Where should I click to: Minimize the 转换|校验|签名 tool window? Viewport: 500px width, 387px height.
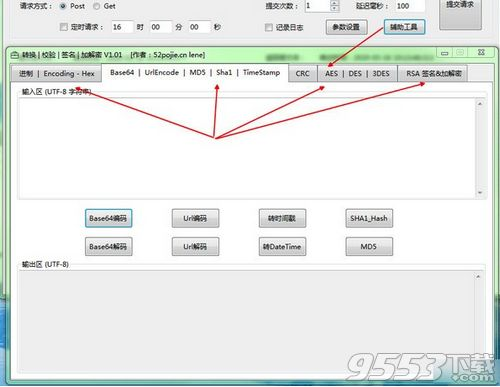pos(445,53)
